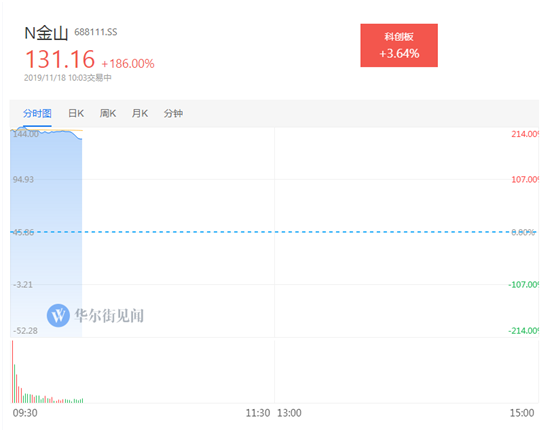Switch to the 日K tab

76,114
